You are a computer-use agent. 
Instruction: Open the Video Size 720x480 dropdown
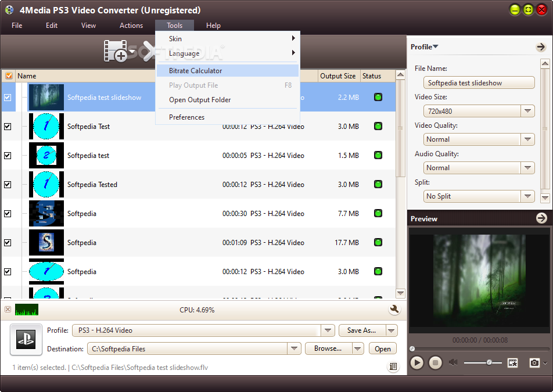pyautogui.click(x=527, y=111)
